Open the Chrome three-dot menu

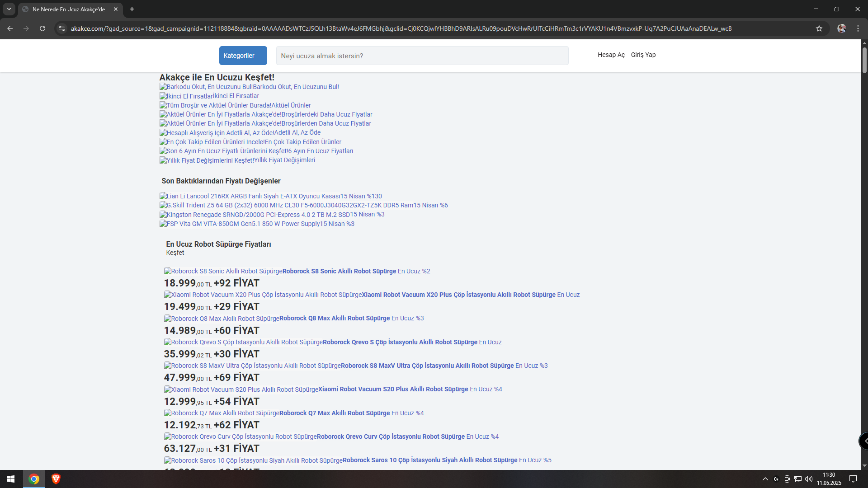858,28
